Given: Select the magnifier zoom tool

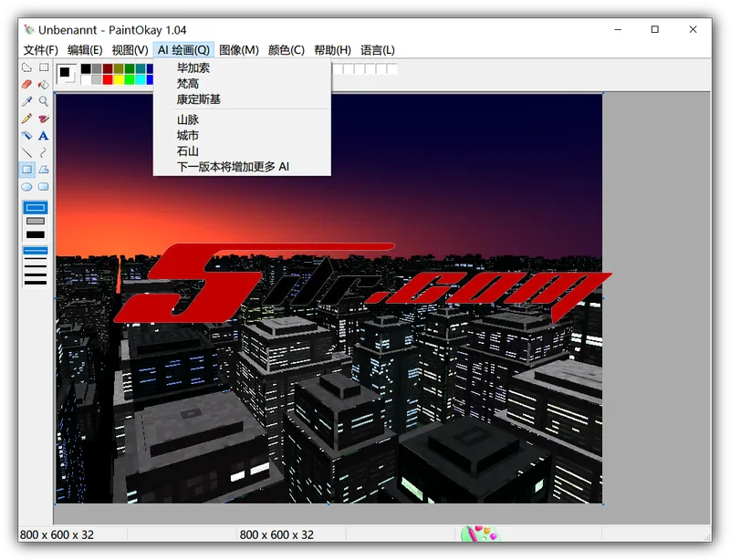Looking at the screenshot, I should pos(43,101).
